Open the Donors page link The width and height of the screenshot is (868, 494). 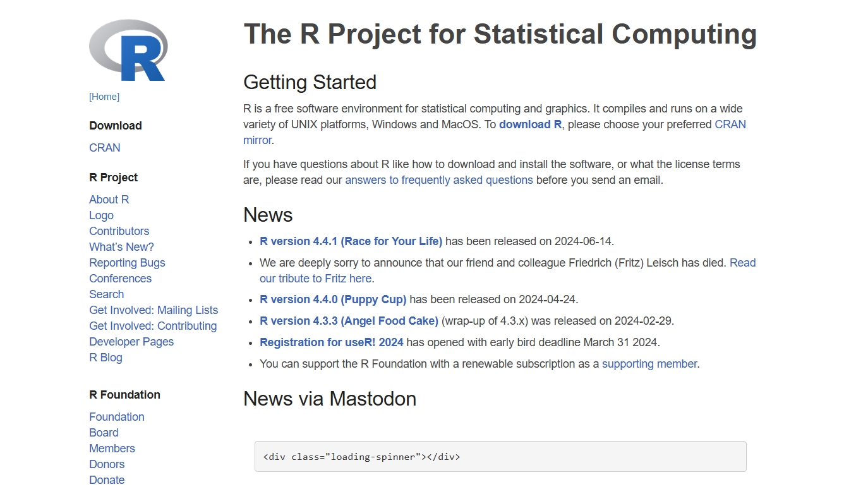107,464
